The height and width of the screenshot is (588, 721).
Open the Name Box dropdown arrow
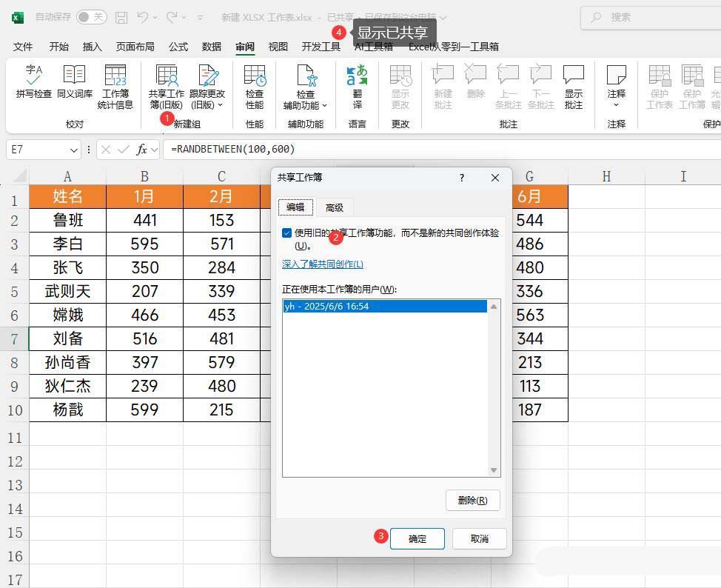click(74, 150)
